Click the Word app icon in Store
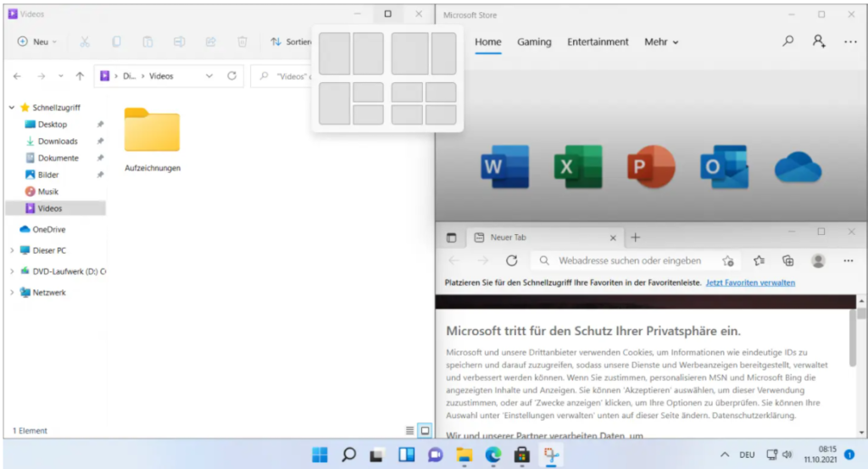868x469 pixels. click(x=504, y=166)
